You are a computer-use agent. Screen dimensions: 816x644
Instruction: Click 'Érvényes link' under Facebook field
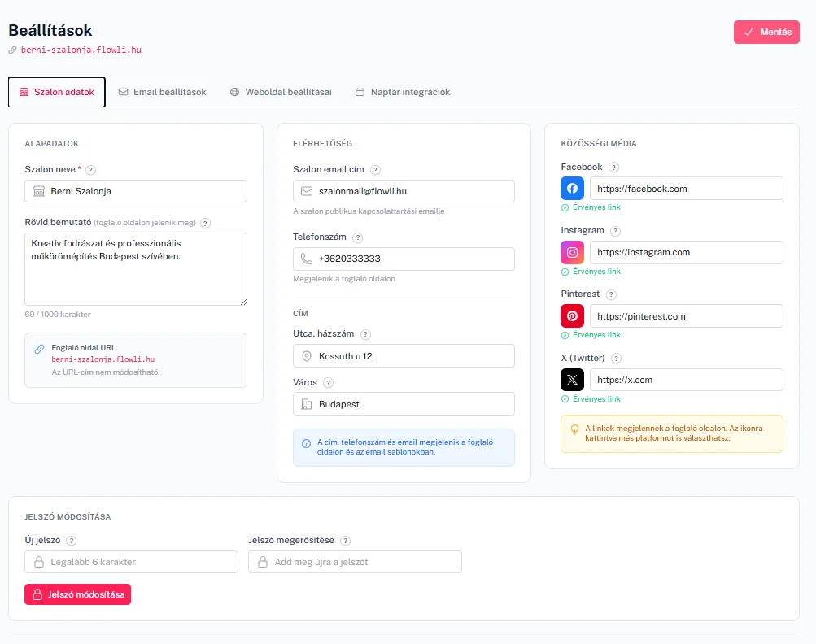tap(596, 207)
